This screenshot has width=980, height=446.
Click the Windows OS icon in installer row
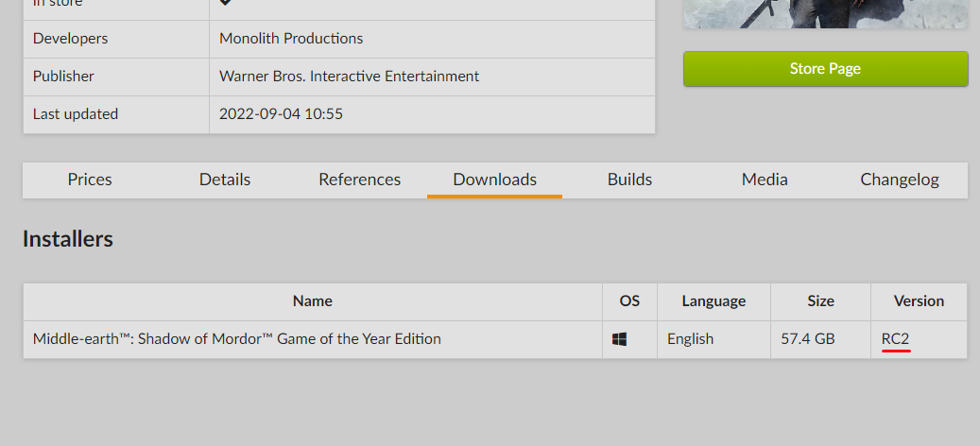coord(620,339)
